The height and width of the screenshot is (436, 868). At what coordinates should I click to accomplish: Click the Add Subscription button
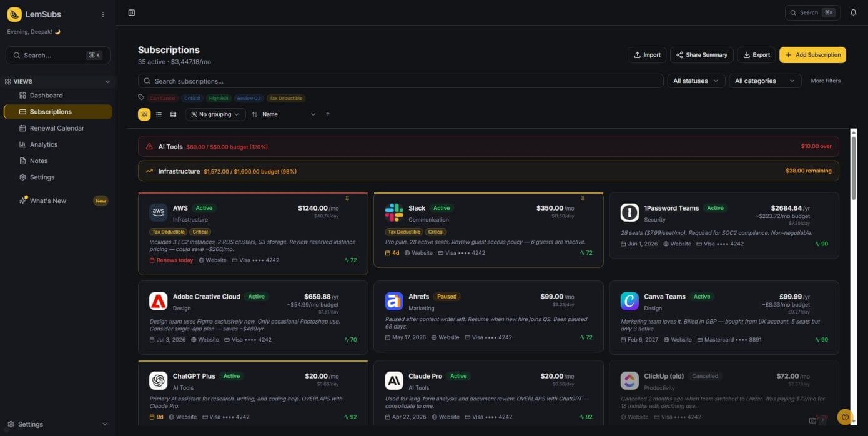point(812,55)
